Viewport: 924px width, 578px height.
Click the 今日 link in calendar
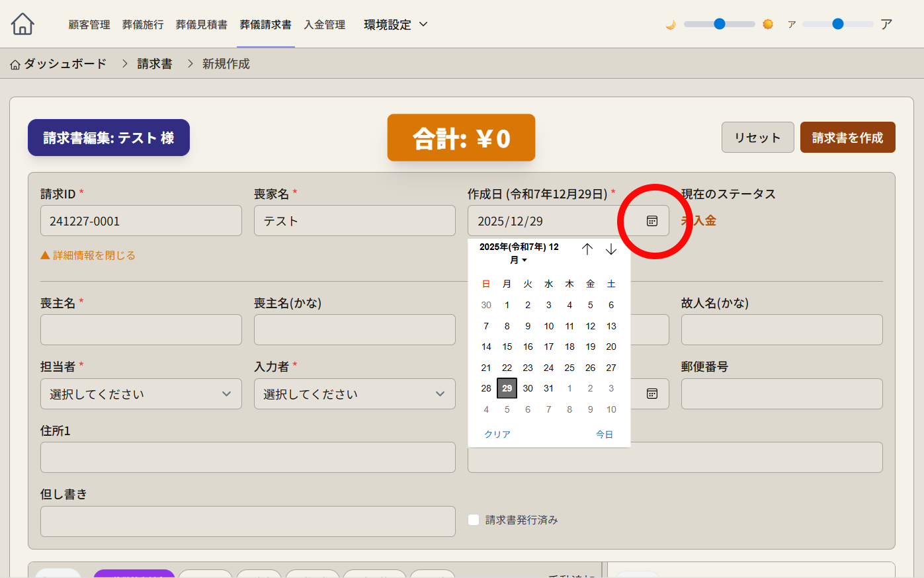click(x=604, y=434)
